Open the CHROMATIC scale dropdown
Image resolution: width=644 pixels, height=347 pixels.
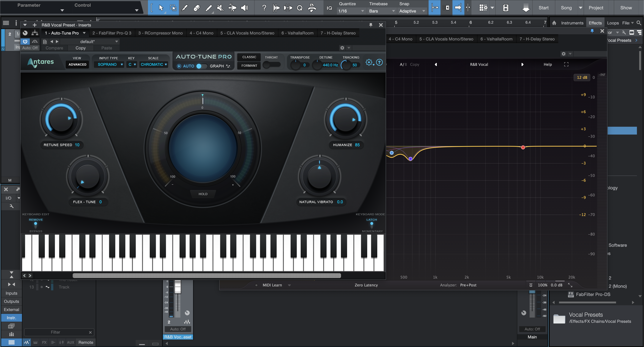[x=154, y=64]
